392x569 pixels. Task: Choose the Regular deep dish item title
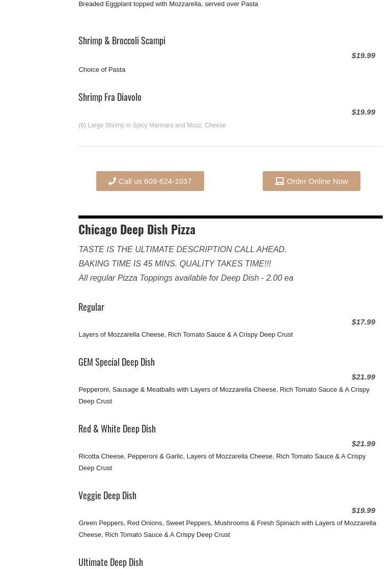91,307
